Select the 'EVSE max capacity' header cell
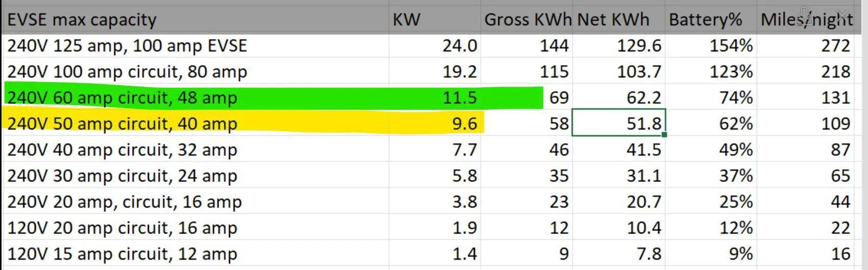The width and height of the screenshot is (868, 270). [x=195, y=20]
